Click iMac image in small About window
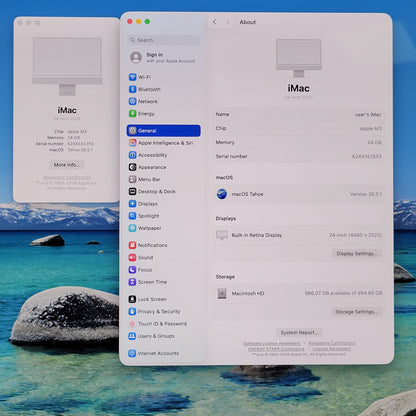Screen dimensions: 416x416 tap(67, 66)
